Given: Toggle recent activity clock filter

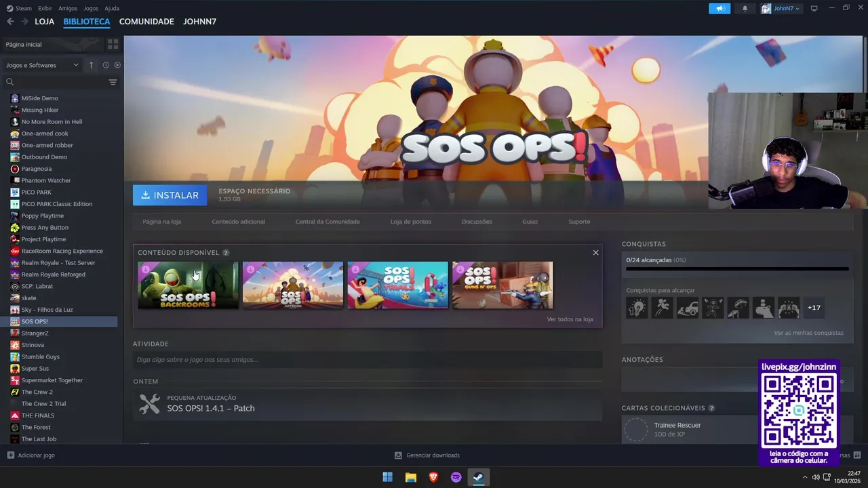Looking at the screenshot, I should pos(106,65).
